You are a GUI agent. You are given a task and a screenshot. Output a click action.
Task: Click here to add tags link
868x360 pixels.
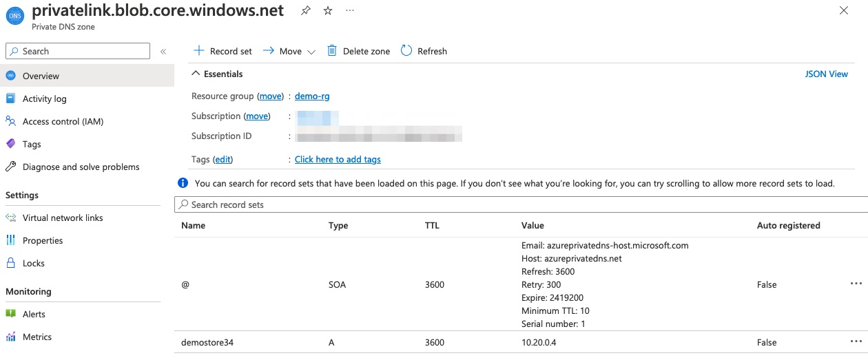(x=338, y=160)
